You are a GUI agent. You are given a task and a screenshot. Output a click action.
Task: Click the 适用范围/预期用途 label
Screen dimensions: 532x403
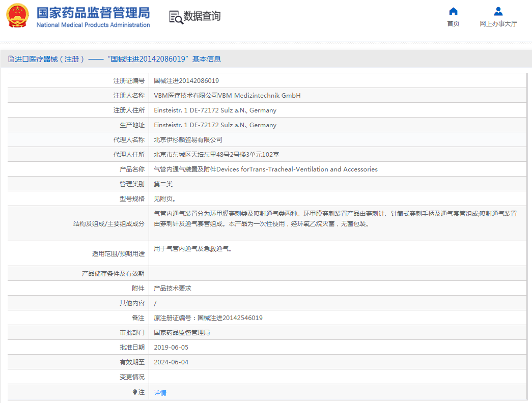(x=118, y=253)
